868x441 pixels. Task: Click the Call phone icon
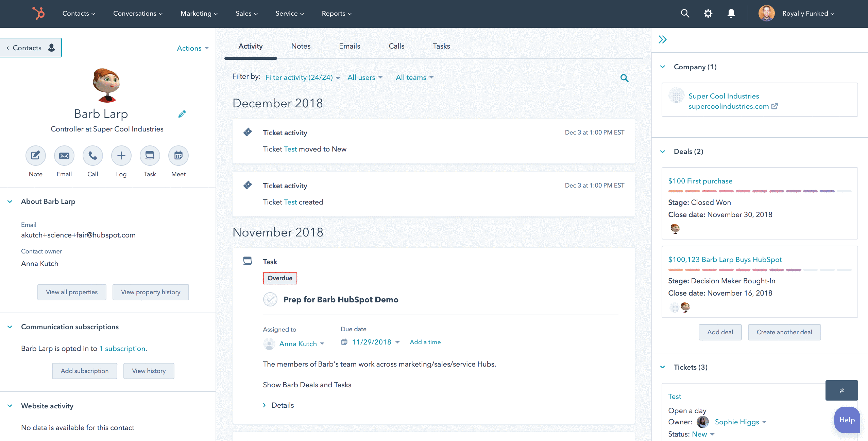click(x=93, y=156)
